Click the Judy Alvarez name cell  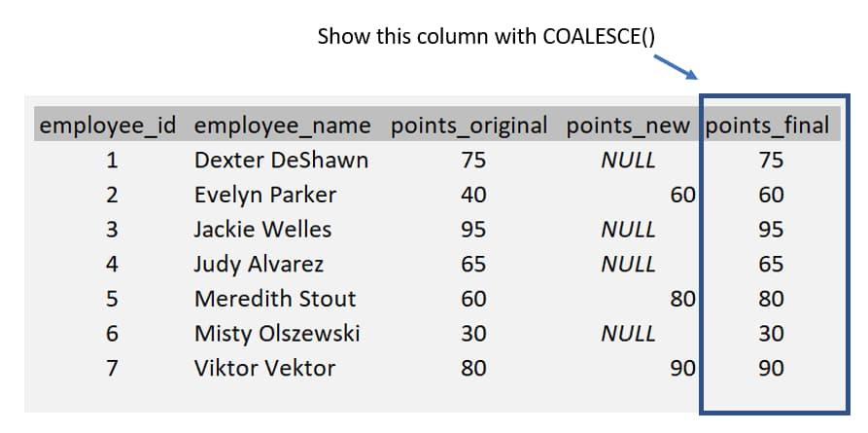pos(259,264)
